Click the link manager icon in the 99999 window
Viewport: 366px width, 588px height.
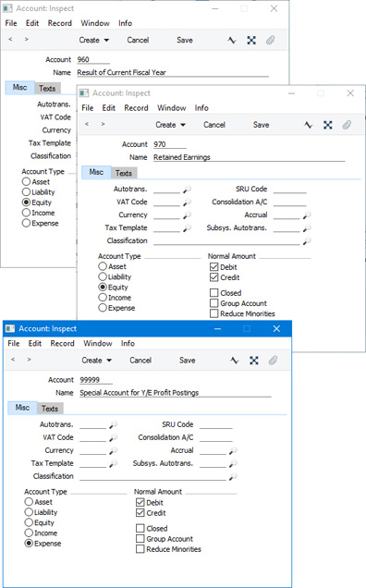click(x=254, y=361)
